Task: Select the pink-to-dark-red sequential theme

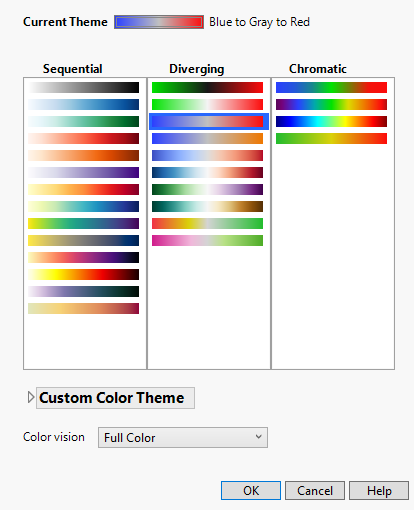Action: pos(83,138)
